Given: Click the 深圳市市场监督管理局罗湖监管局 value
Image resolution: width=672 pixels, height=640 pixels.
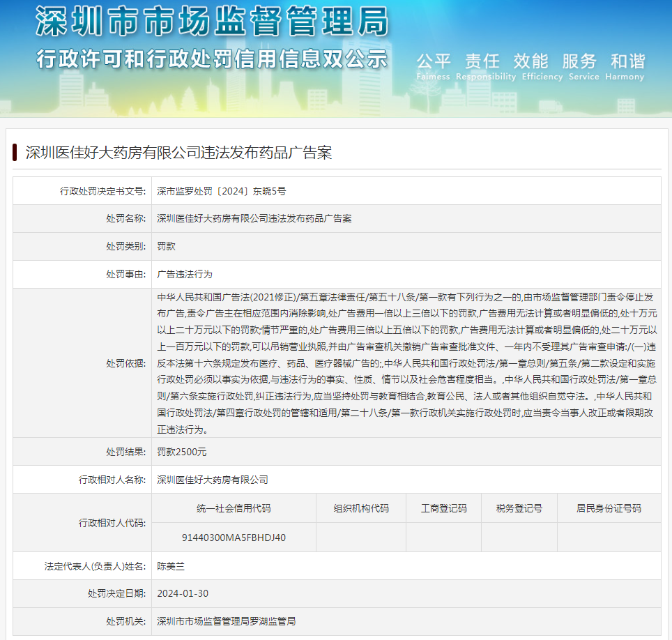Looking at the screenshot, I should pyautogui.click(x=227, y=622).
